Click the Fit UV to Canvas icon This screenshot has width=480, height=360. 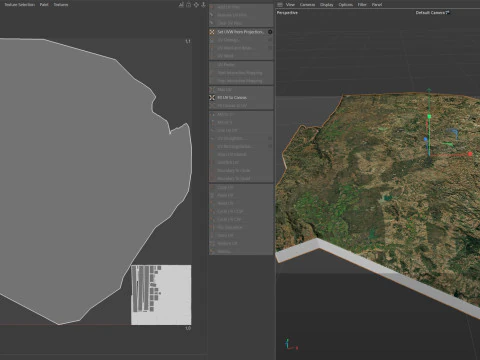tap(212, 98)
